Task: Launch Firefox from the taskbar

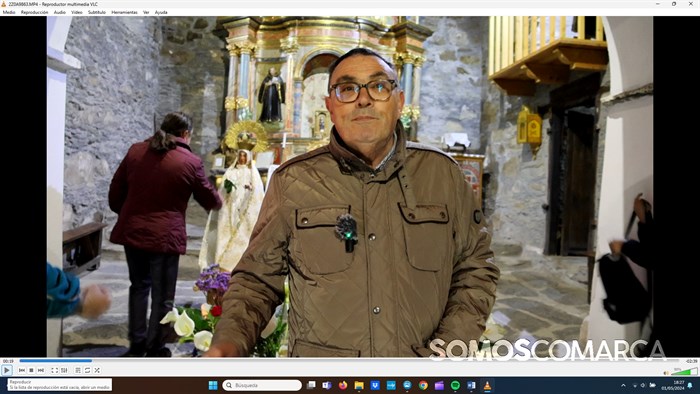Action: 343,385
